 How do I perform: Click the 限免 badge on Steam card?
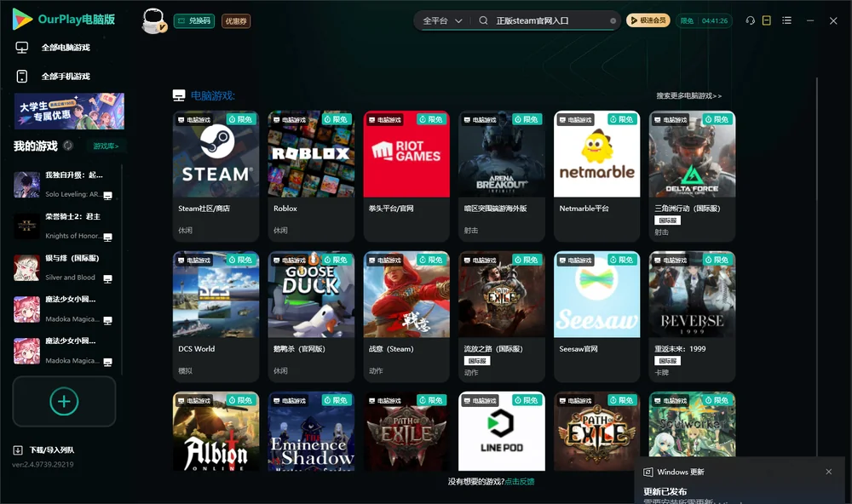tap(241, 119)
